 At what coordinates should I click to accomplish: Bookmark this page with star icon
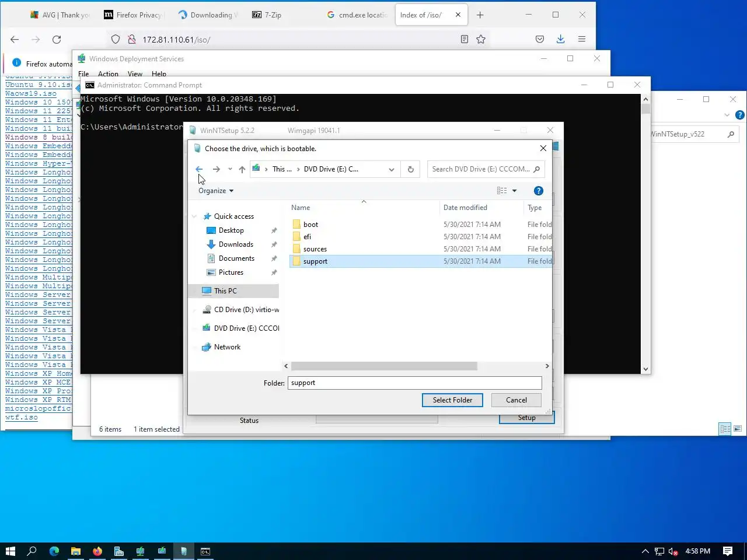(x=481, y=40)
